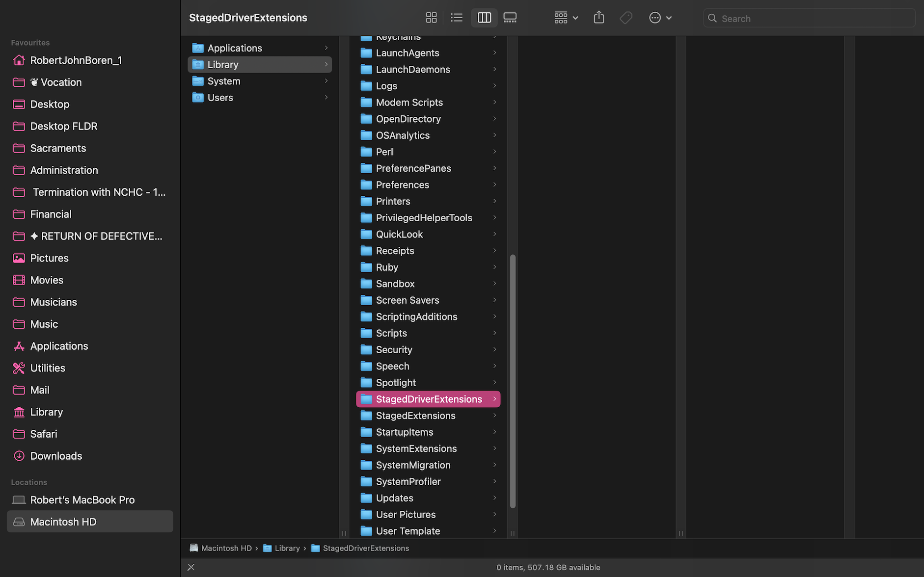Select the Modem Scripts folder

(x=428, y=103)
